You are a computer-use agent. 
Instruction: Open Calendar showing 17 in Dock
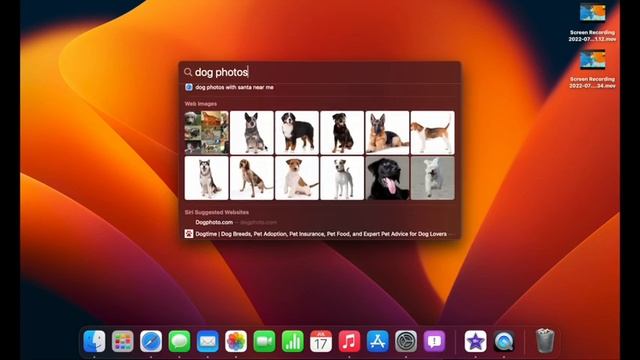tap(321, 341)
